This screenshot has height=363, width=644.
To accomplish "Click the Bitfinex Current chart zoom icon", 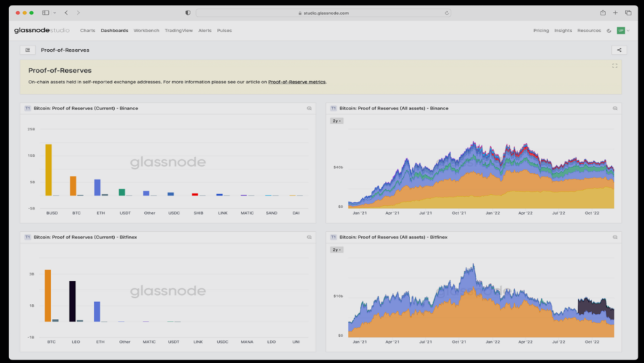I will click(309, 238).
